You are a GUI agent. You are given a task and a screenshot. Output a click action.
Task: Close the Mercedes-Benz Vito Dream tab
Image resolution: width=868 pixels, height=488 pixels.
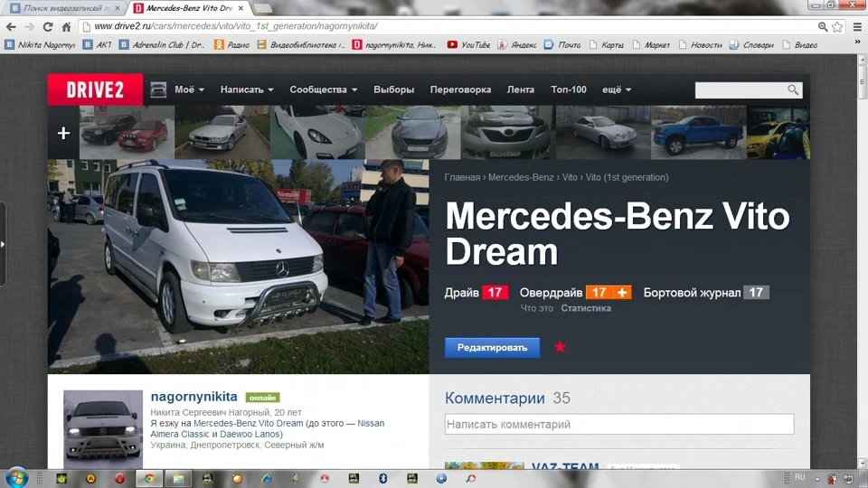click(241, 8)
